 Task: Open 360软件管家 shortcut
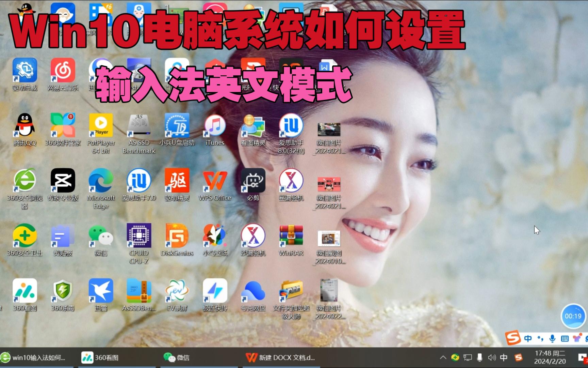63,130
